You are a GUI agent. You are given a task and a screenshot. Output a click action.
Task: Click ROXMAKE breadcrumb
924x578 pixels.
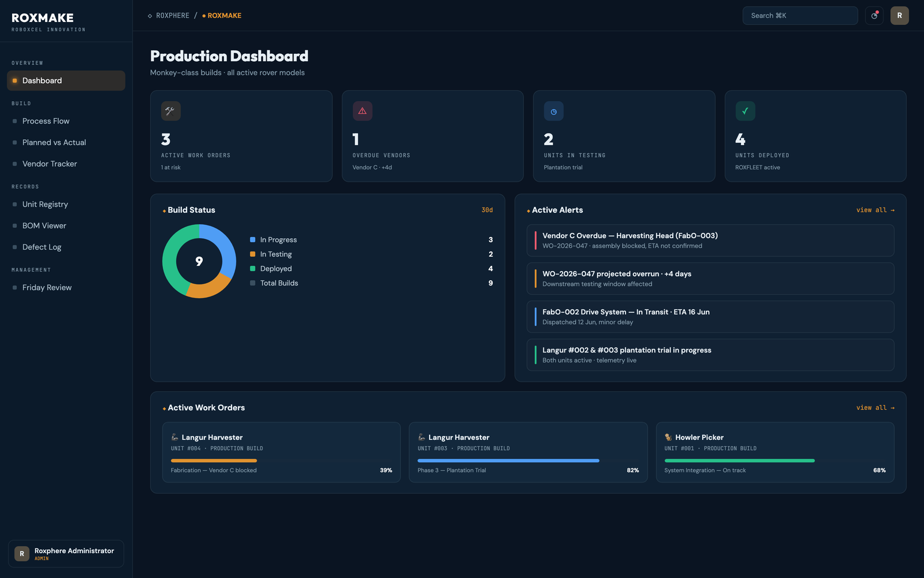[224, 16]
